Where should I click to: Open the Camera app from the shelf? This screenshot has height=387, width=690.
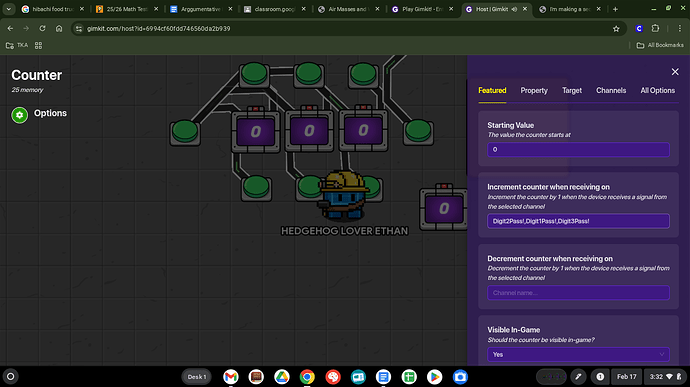pos(460,377)
